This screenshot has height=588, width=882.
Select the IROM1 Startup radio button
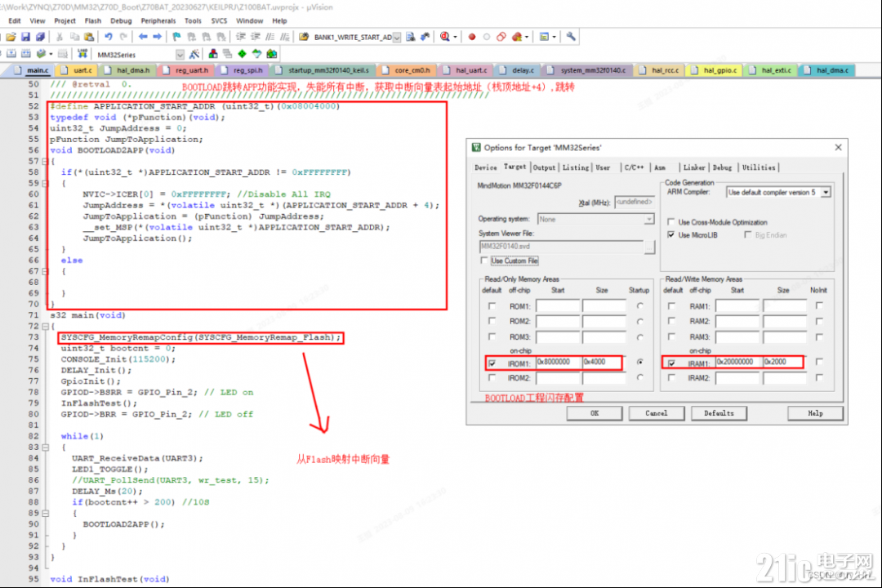coord(640,363)
